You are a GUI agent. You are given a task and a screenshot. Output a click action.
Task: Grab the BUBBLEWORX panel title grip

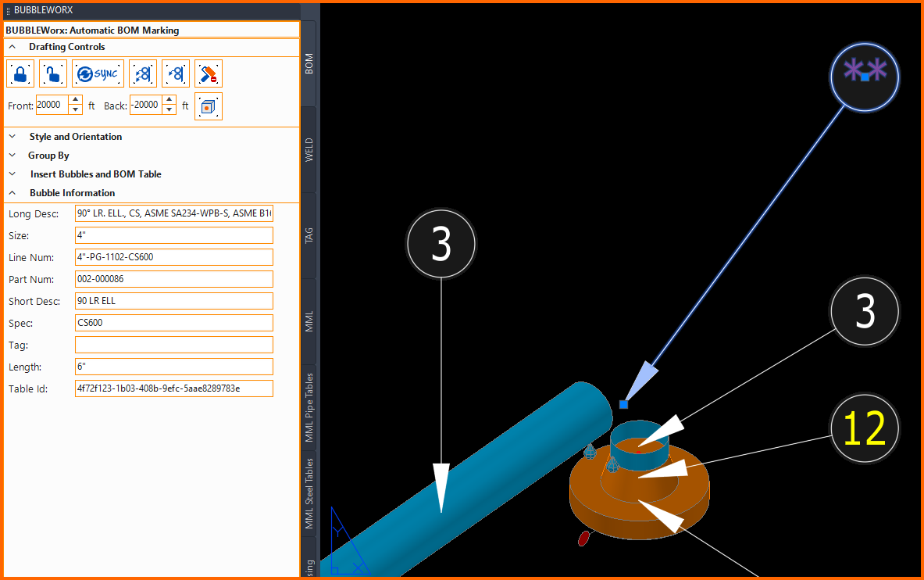(x=8, y=11)
